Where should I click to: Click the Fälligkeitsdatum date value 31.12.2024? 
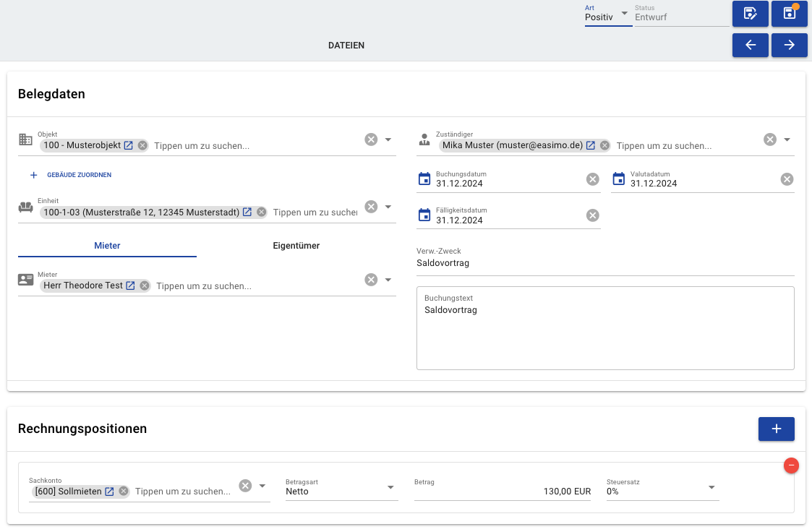coord(459,220)
